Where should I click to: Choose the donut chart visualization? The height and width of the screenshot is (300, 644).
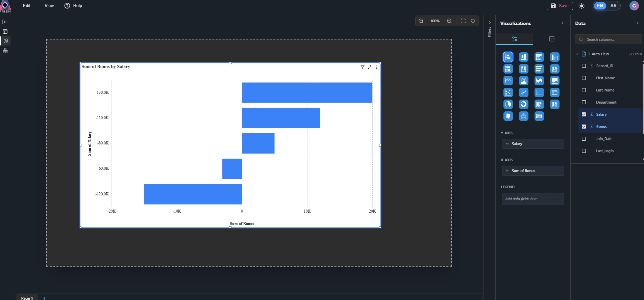[x=523, y=104]
